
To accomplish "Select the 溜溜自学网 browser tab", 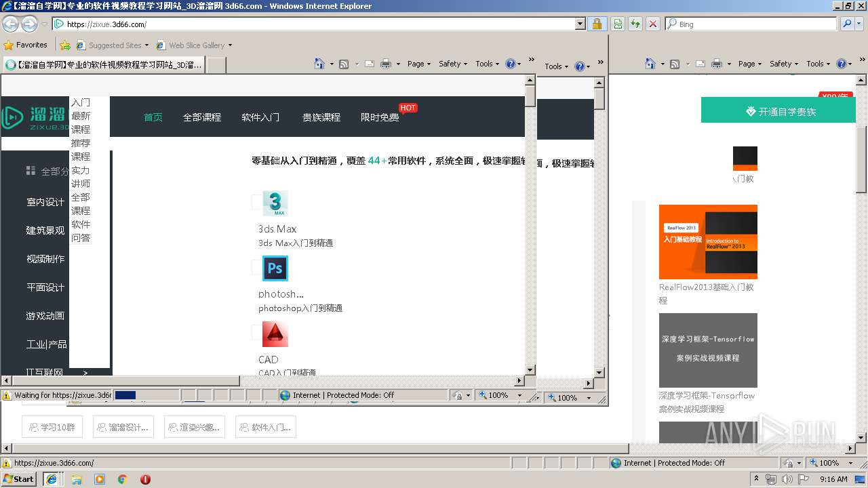I will (x=103, y=65).
